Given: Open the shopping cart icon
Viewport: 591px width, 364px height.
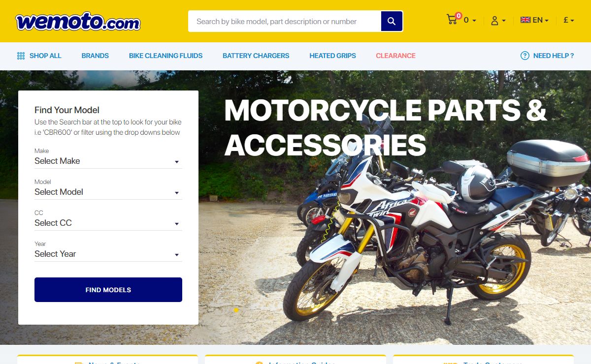Looking at the screenshot, I should [452, 20].
